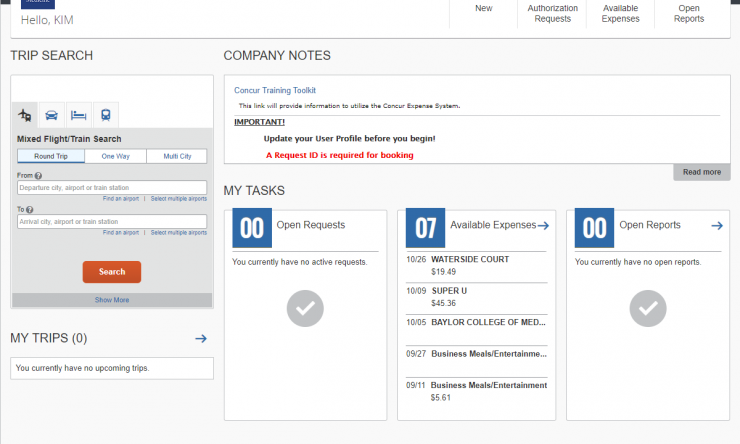Open the Concur Training Toolkit link

pos(275,90)
